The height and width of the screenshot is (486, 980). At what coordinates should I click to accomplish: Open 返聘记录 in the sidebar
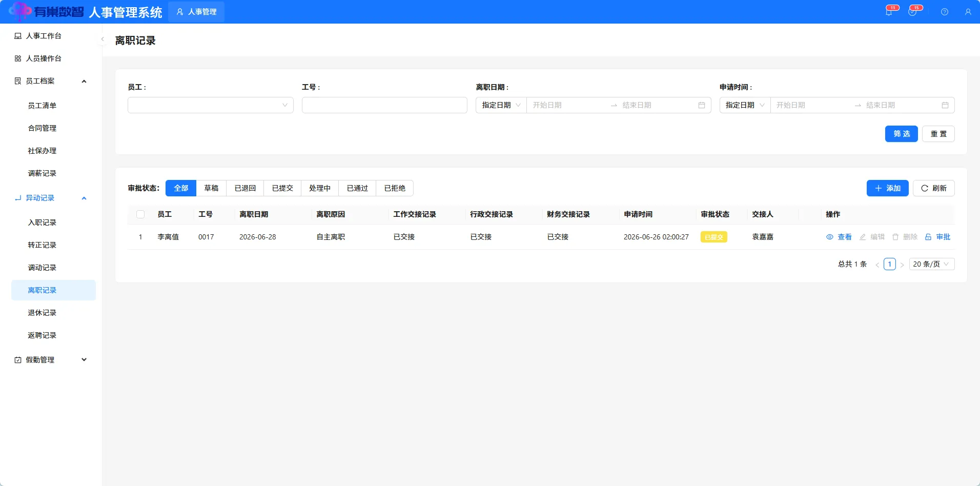coord(53,335)
